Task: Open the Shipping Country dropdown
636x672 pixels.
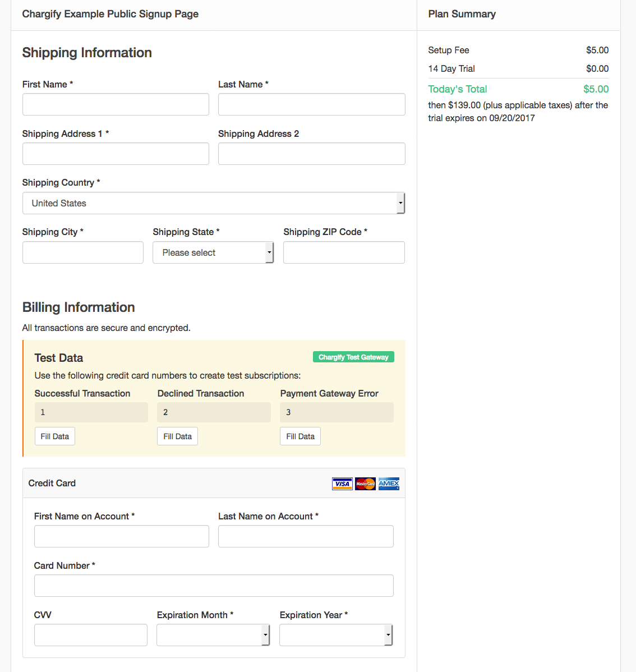Action: click(213, 203)
